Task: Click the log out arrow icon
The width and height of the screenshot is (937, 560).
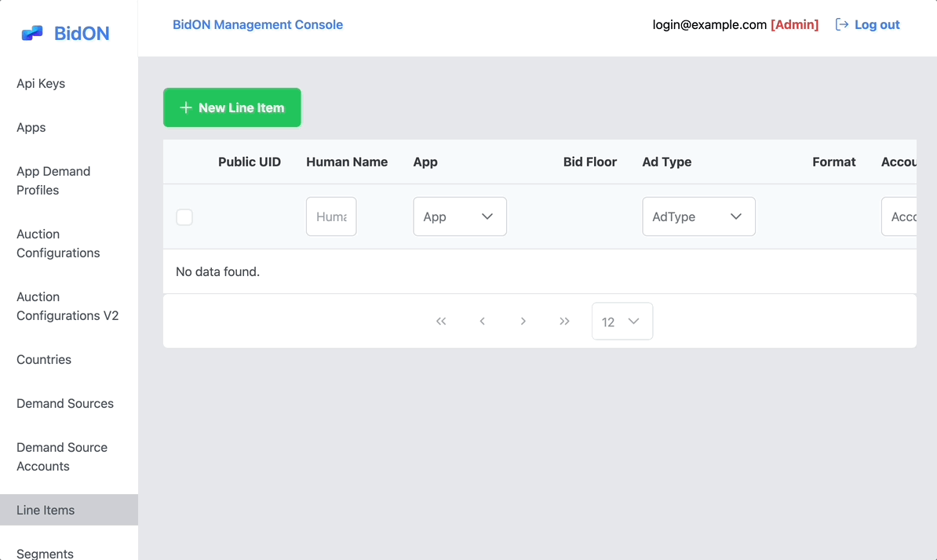Action: coord(841,24)
